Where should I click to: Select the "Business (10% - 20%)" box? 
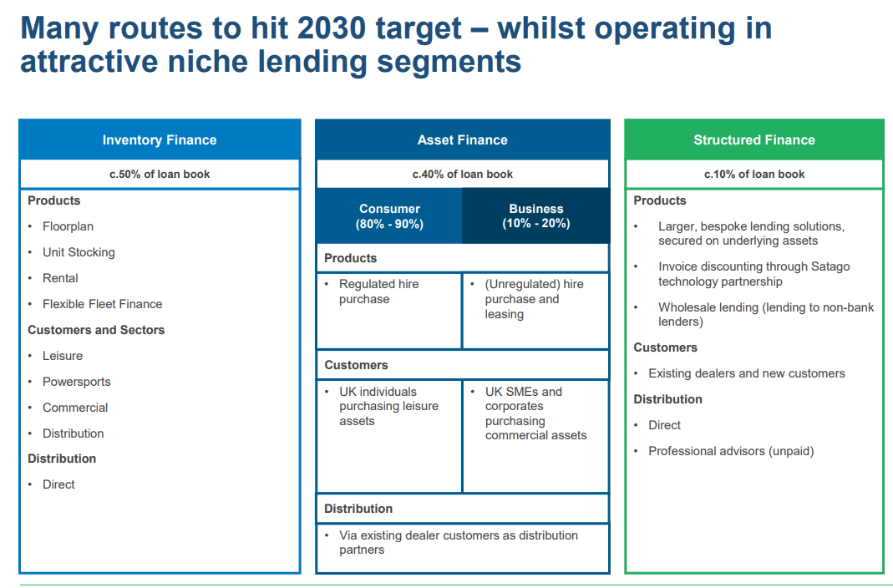click(536, 216)
